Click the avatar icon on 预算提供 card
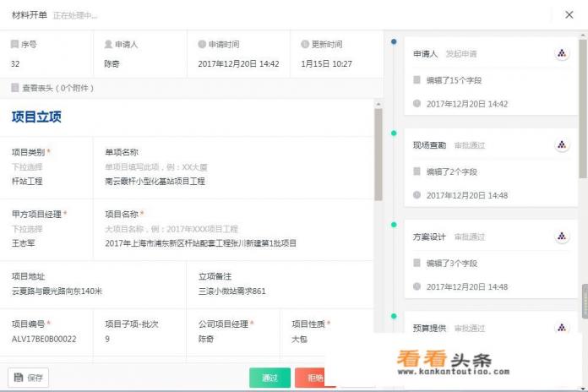Viewport: 588px width, 392px height. (x=562, y=327)
